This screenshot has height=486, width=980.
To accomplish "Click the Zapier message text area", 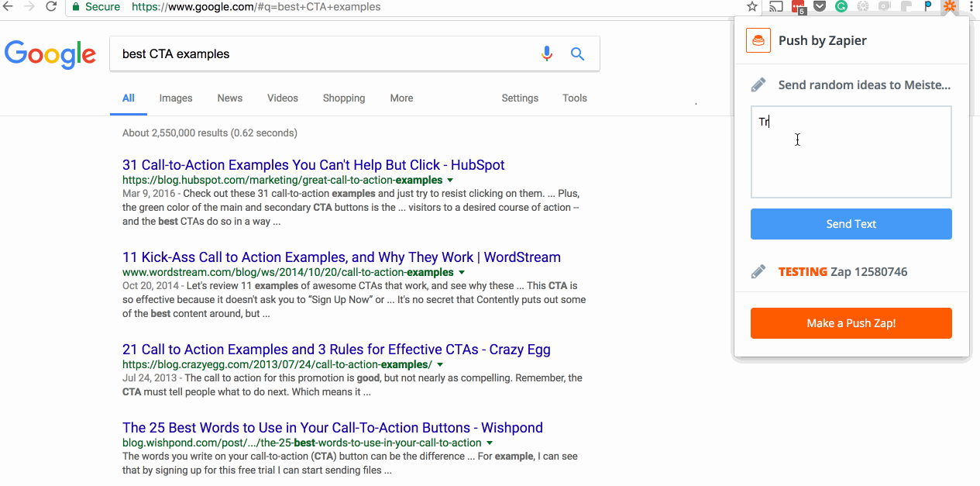I will [x=851, y=152].
